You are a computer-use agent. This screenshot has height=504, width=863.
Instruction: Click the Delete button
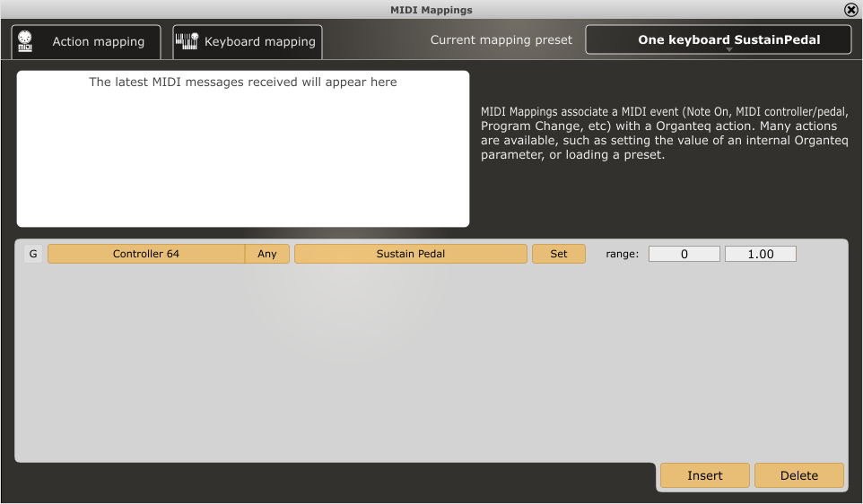point(799,475)
